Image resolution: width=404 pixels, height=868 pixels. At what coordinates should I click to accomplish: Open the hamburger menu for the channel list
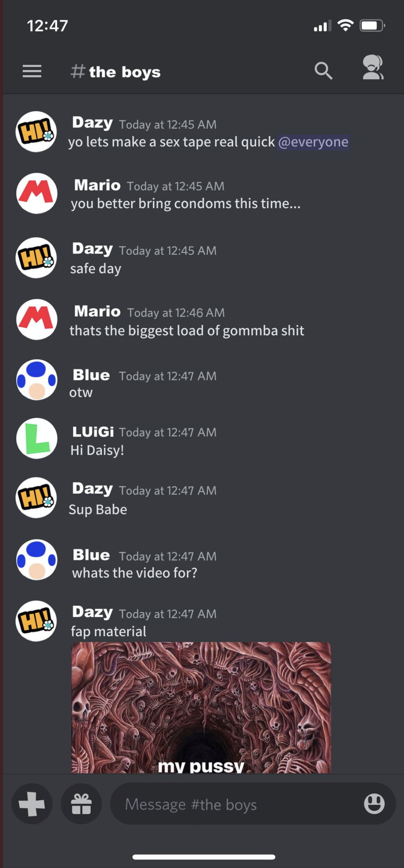point(32,71)
